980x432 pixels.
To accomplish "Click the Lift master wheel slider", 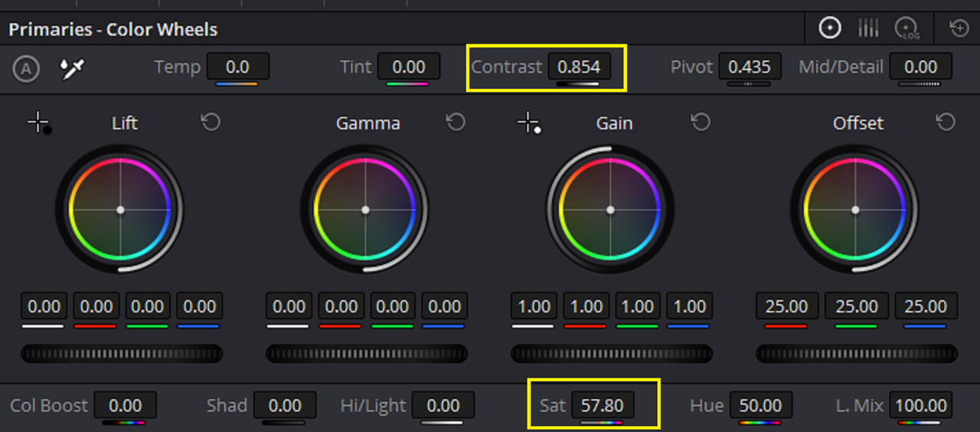I will tap(122, 353).
